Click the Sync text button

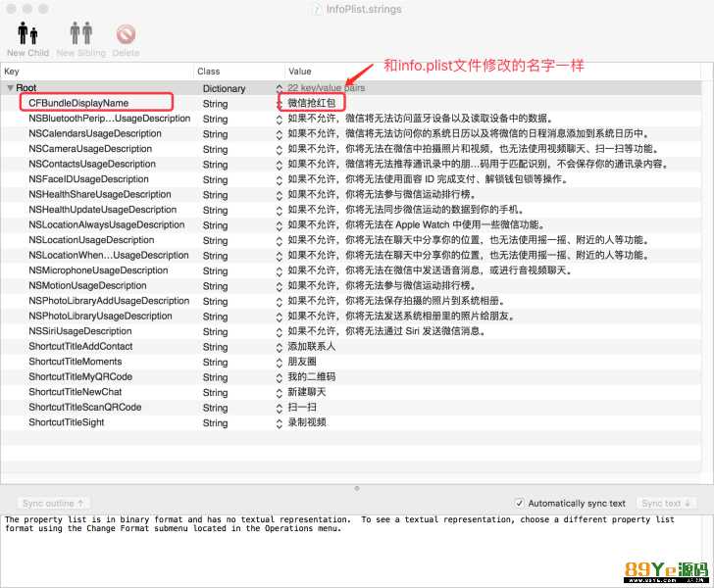(x=666, y=503)
